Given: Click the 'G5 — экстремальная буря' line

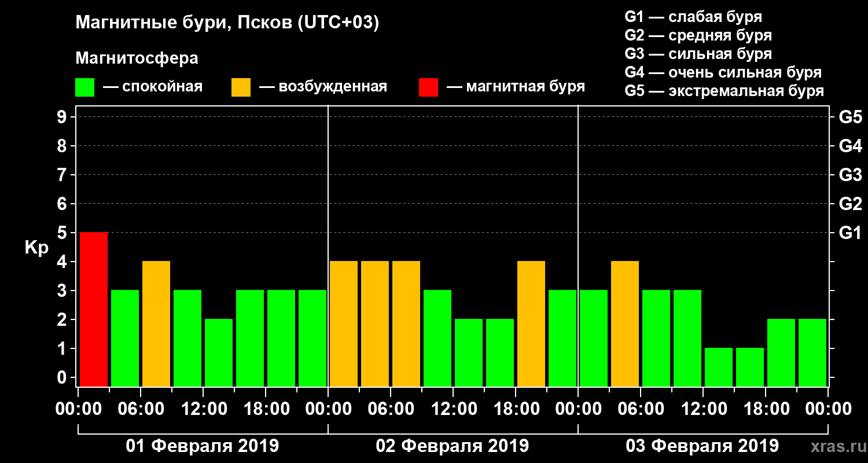Looking at the screenshot, I should [724, 91].
